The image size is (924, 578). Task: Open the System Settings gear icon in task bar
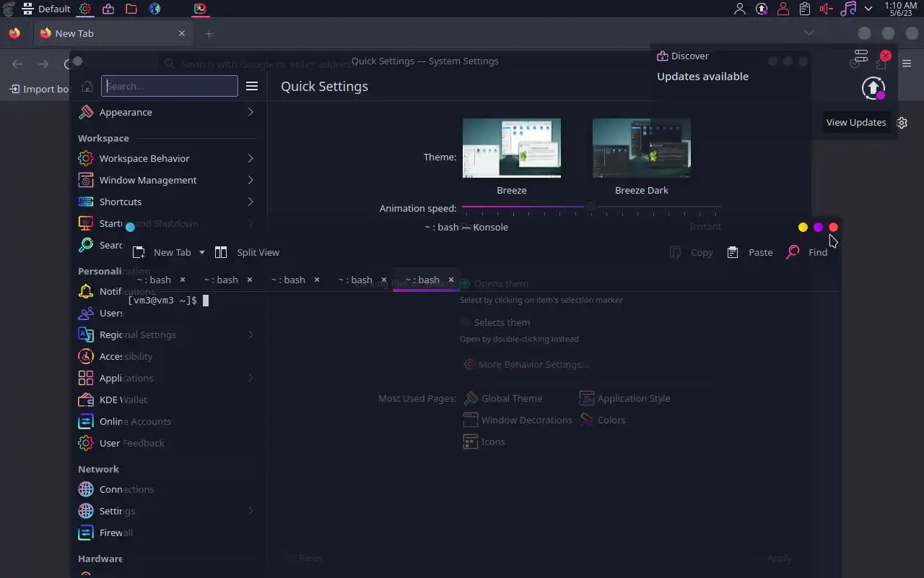point(85,9)
